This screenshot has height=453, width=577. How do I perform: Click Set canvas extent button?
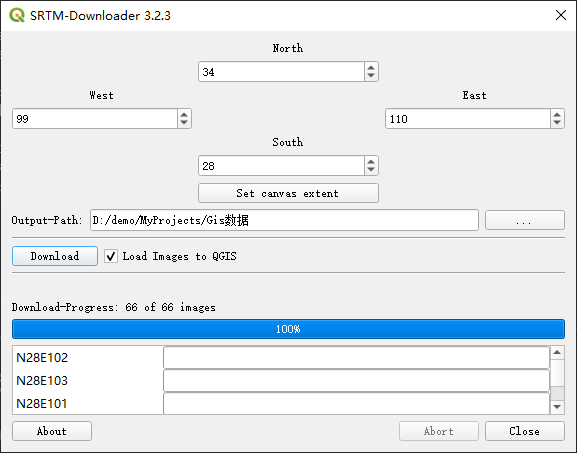288,193
